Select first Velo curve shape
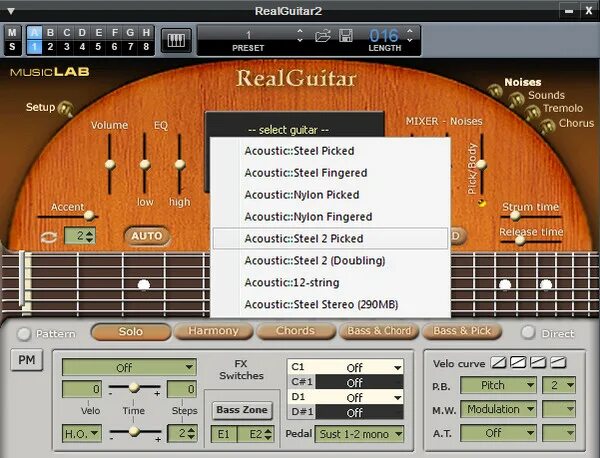The image size is (600, 458). [498, 362]
